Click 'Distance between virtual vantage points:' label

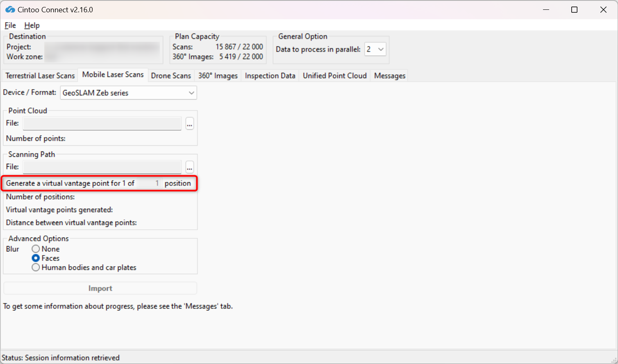click(71, 223)
